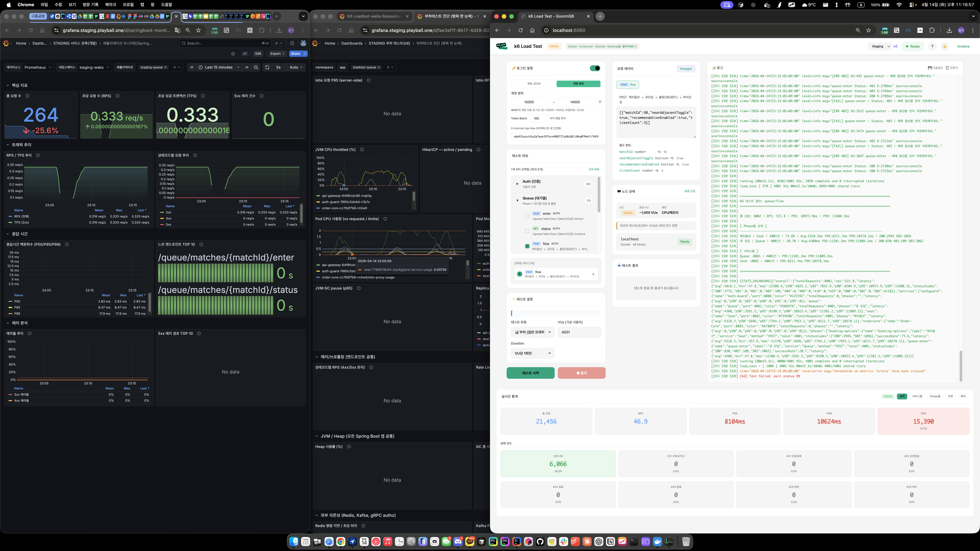The image size is (980, 551).
Task: Expand the Auth (인증) API group
Action: point(517,184)
